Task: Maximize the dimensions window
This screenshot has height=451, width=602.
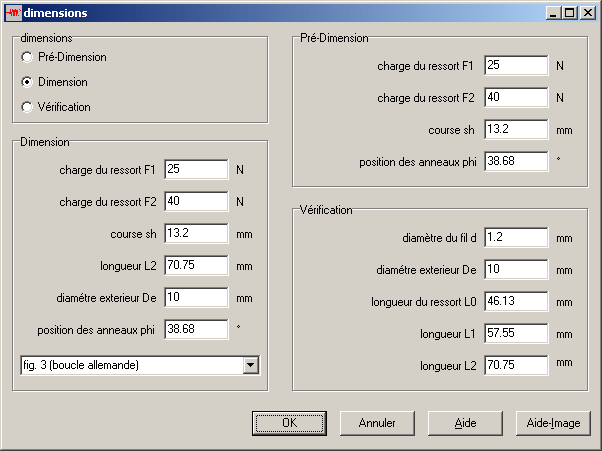Action: coord(569,13)
